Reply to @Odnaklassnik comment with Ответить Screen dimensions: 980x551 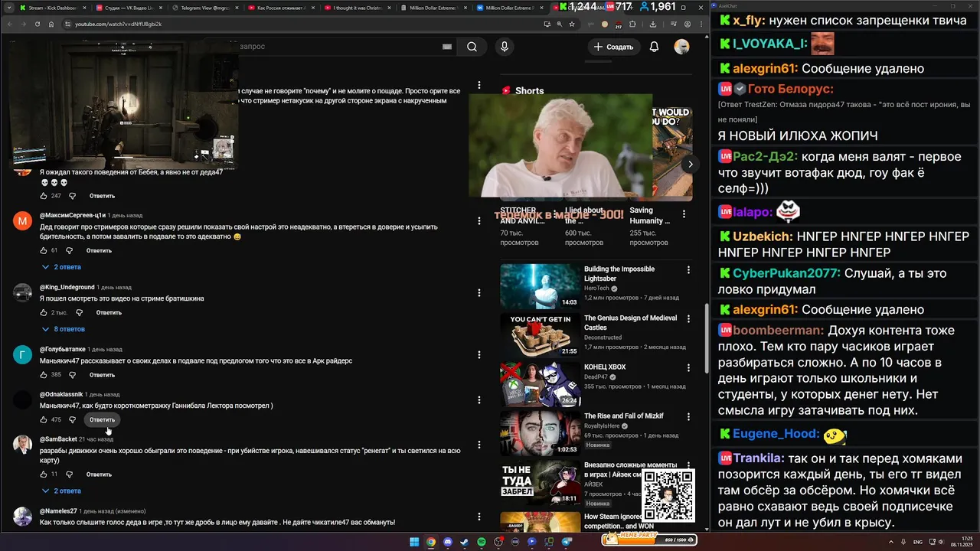click(x=102, y=419)
